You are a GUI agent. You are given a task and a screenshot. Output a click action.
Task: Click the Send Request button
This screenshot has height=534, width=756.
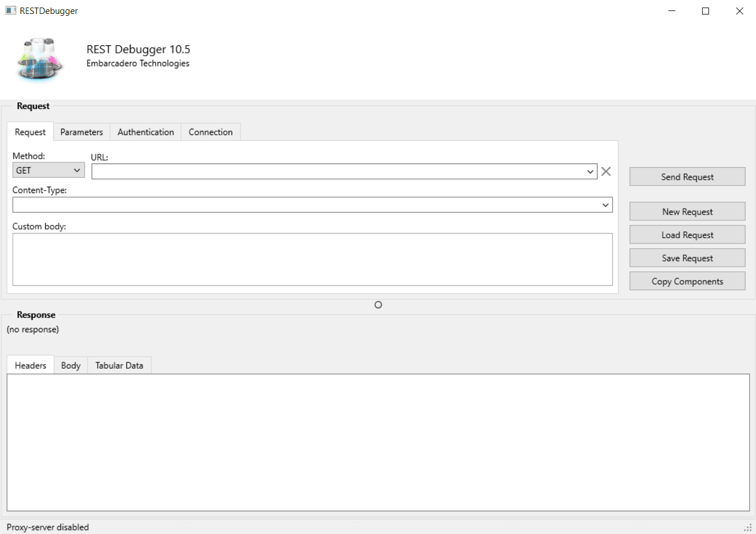coord(688,177)
